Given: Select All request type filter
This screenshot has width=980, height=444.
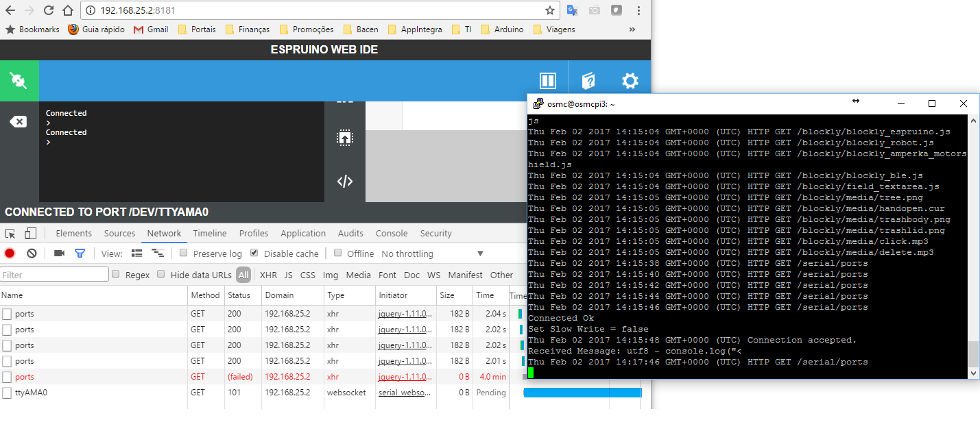Looking at the screenshot, I should (243, 275).
